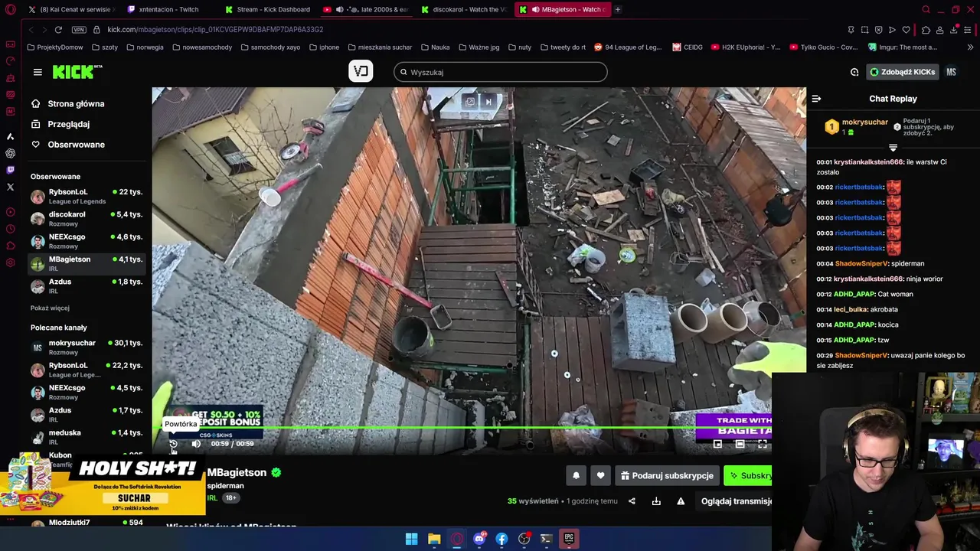Open the 94 League of Leg... bookmark
This screenshot has width=980, height=551.
click(628, 47)
